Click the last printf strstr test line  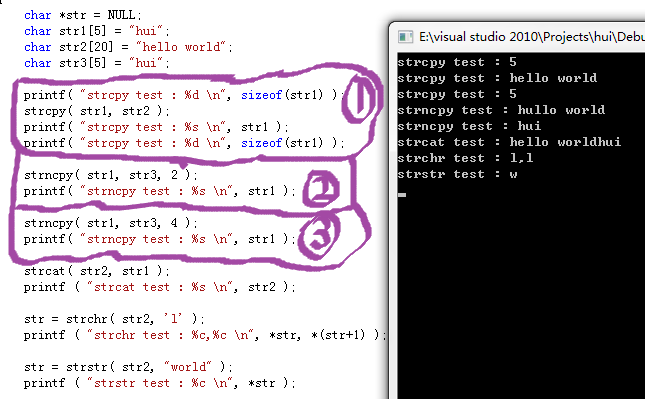(160, 383)
